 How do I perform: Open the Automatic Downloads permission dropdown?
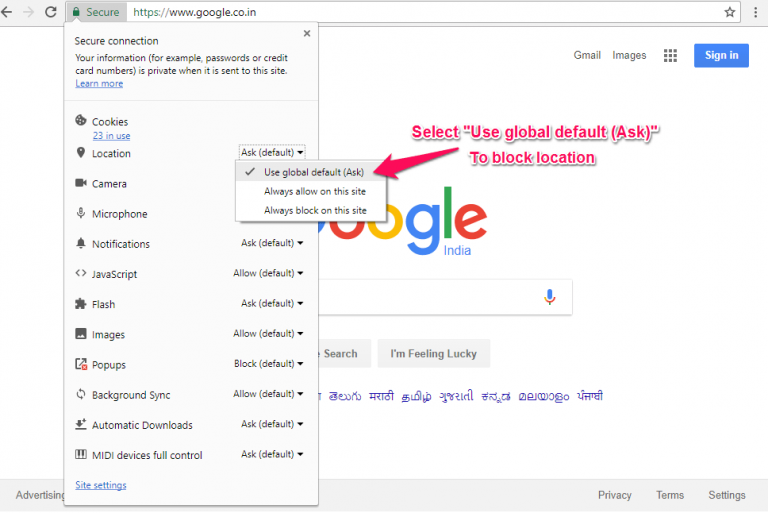click(272, 424)
